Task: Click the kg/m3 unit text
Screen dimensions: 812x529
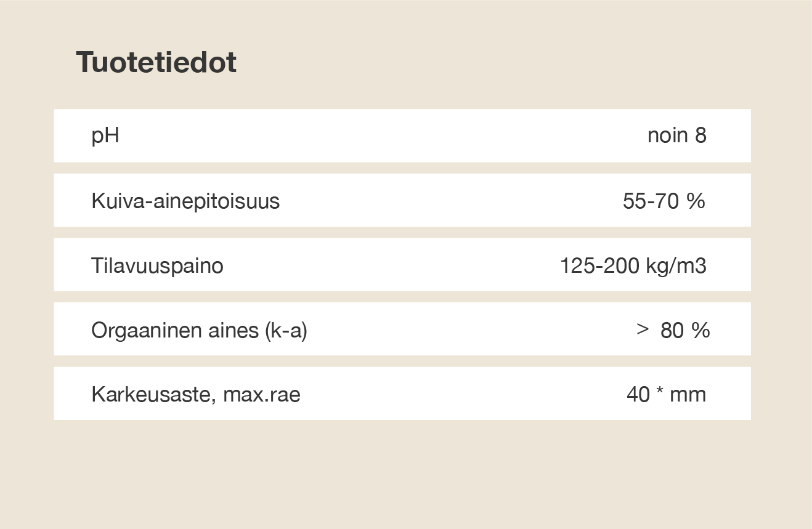Action: point(676,266)
